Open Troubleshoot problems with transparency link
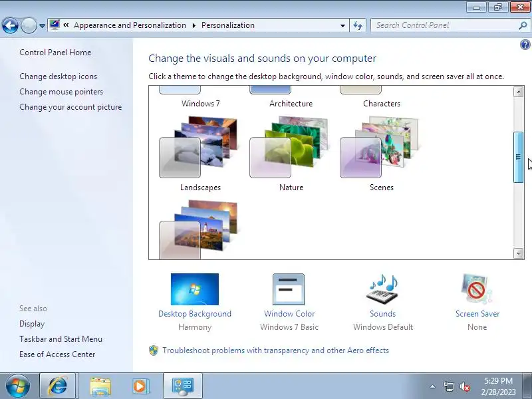 coord(275,350)
